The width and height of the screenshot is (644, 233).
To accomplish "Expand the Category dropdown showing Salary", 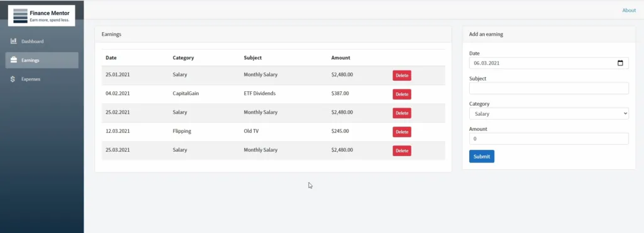I will (548, 114).
